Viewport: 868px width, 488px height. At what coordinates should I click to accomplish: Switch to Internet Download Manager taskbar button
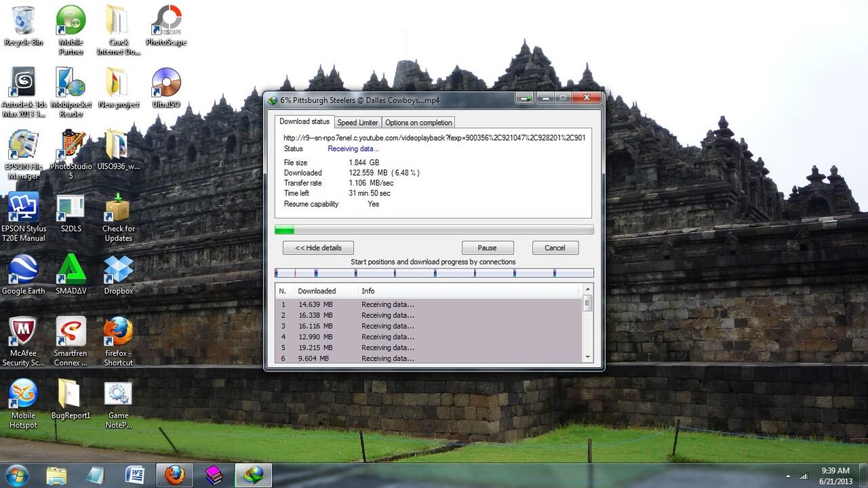coord(254,475)
